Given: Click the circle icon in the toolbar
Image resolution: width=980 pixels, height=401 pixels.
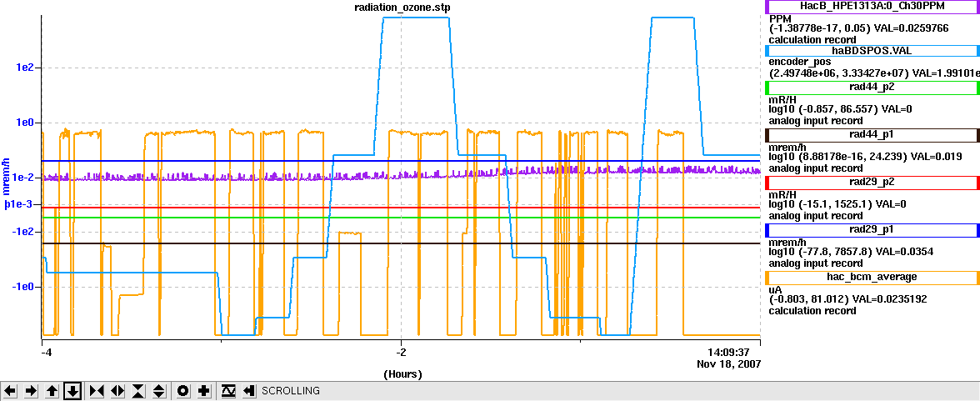Looking at the screenshot, I should (183, 391).
